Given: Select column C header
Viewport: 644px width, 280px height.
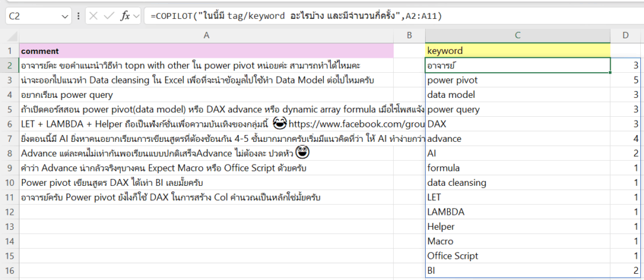Looking at the screenshot, I should point(517,36).
